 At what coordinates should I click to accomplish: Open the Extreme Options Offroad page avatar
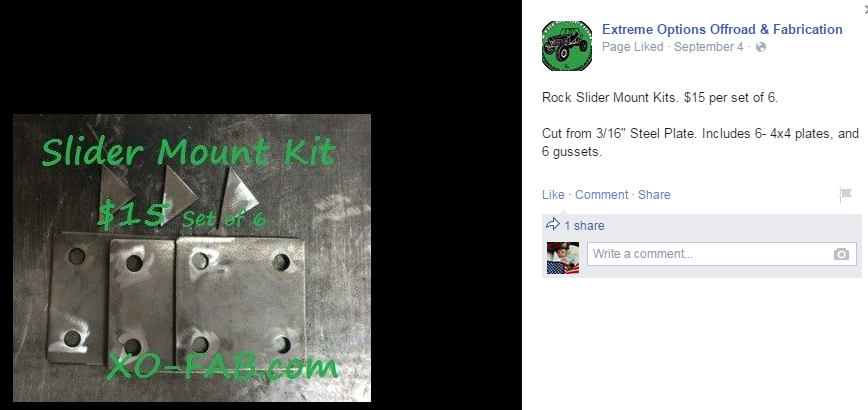click(567, 46)
